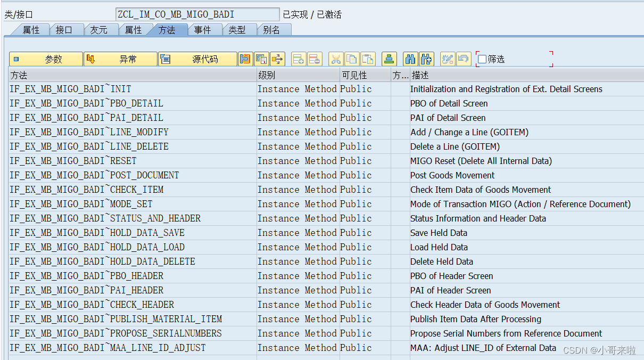This screenshot has width=644, height=360.
Task: Select method IF_EX_MB_MIGO_BADI~STATUS_AND_HEADER
Action: point(105,218)
